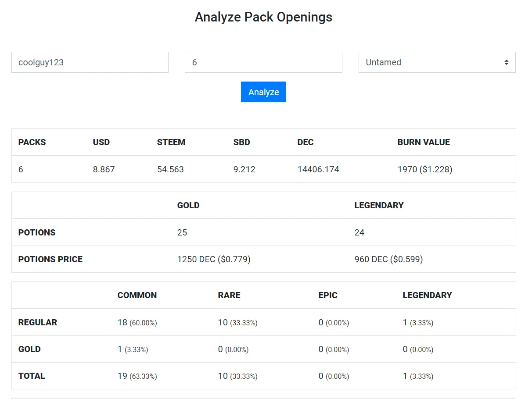The image size is (532, 399).
Task: Select gold common cell 1 (3.33%)
Action: click(x=133, y=349)
